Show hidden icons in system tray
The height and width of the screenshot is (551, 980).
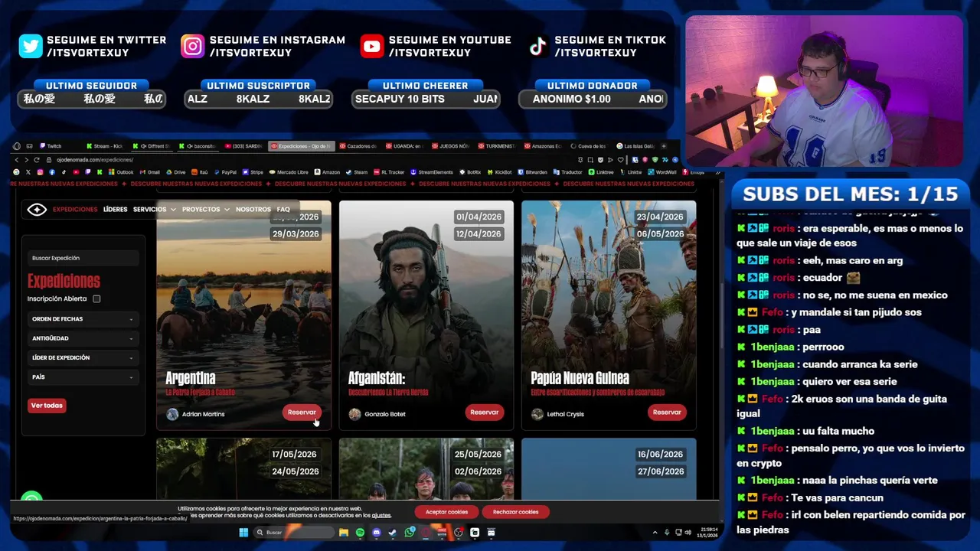[x=655, y=532]
